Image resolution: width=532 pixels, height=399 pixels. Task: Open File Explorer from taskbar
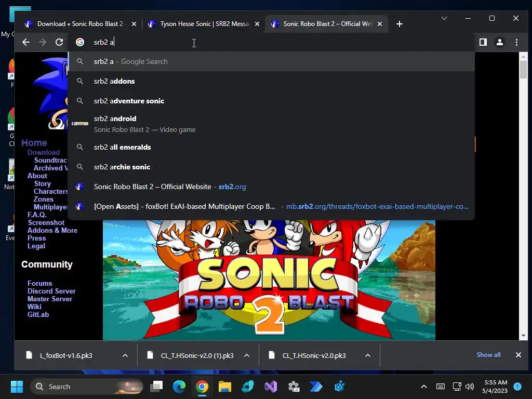pyautogui.click(x=224, y=387)
